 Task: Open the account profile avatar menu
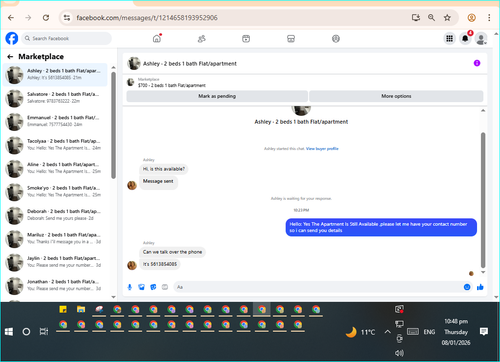coord(481,39)
